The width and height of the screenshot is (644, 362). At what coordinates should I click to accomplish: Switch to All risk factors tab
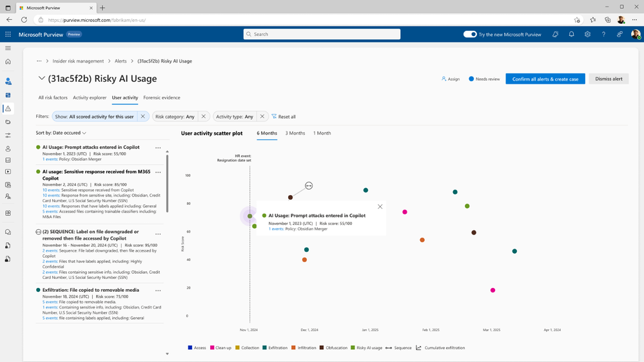(53, 98)
